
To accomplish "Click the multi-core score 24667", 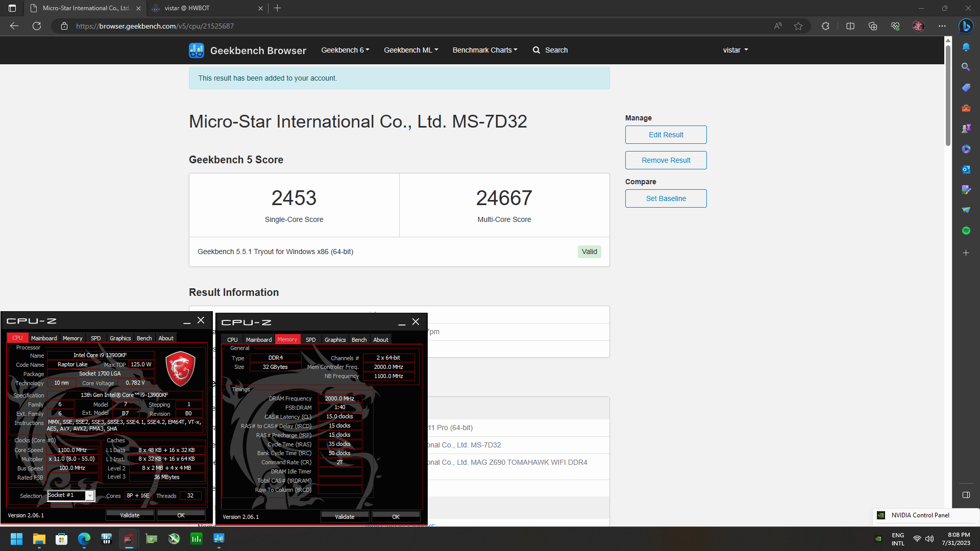I will pos(504,198).
